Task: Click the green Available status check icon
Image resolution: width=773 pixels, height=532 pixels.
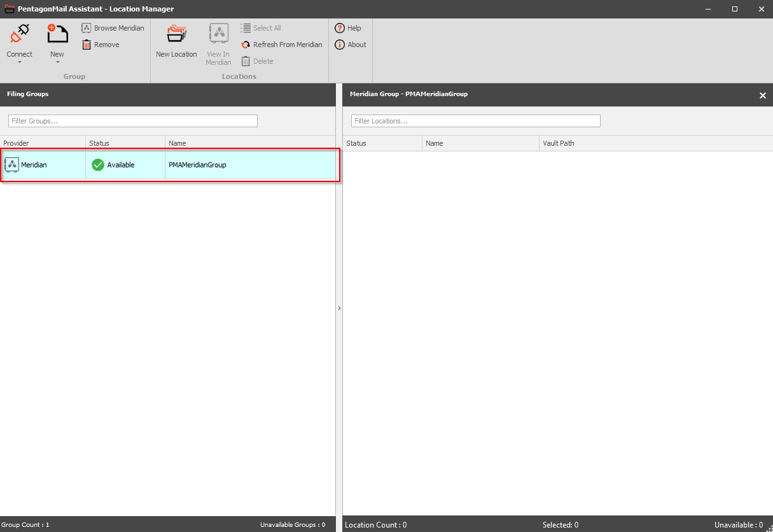Action: coord(98,165)
